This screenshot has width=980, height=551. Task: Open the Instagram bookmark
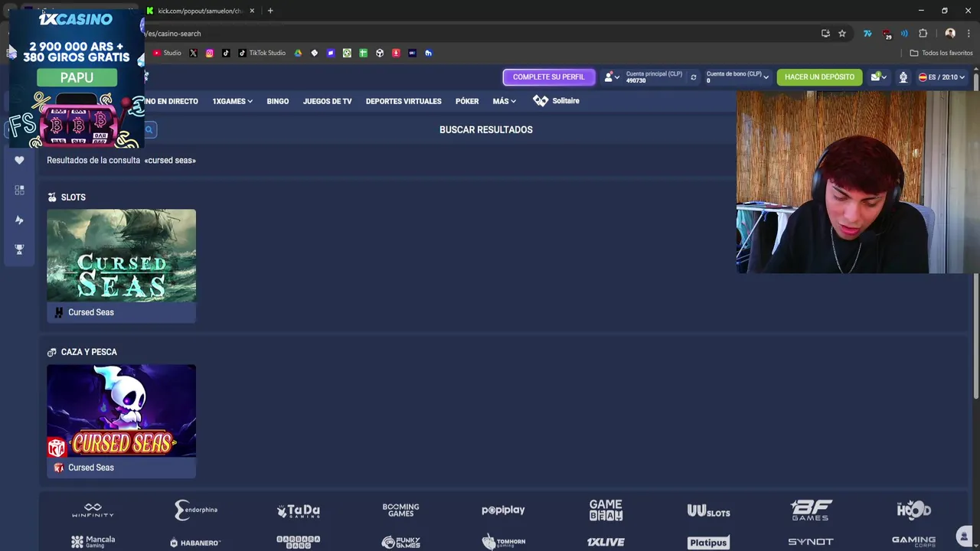[x=209, y=53]
